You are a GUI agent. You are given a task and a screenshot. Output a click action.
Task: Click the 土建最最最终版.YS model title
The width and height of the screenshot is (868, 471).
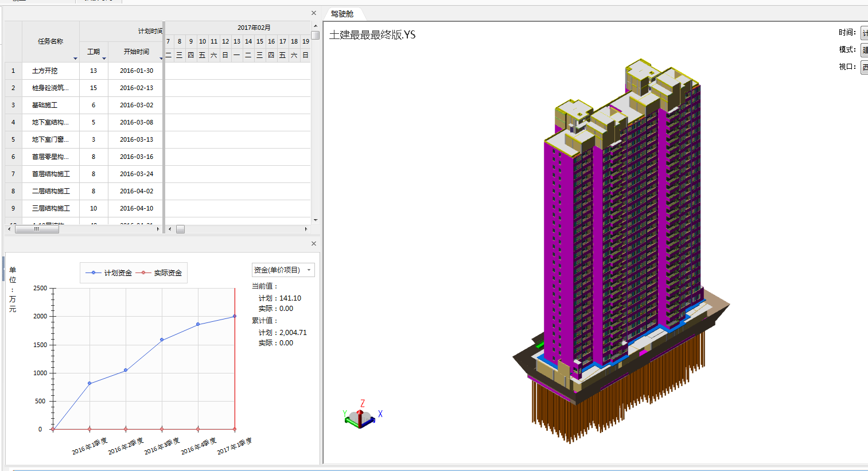(372, 35)
